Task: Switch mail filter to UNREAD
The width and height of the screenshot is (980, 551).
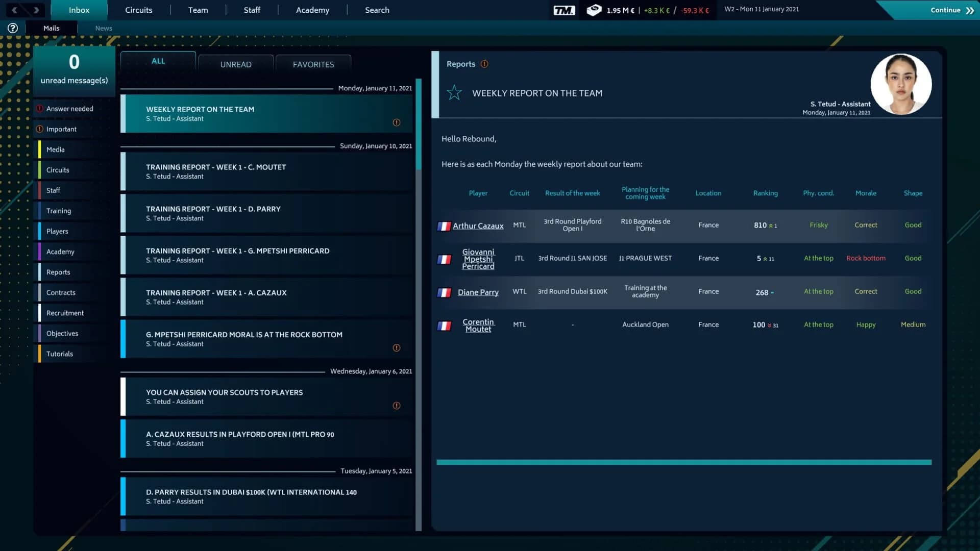Action: (235, 64)
